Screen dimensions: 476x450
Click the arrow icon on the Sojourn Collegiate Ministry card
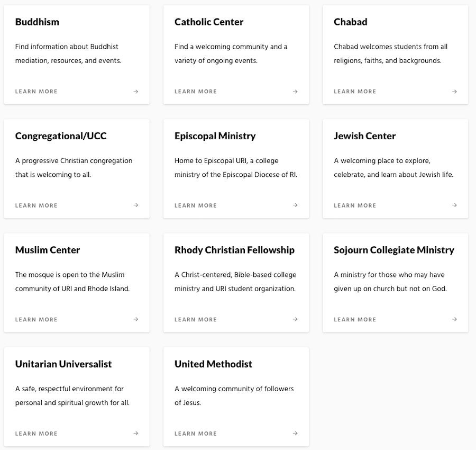pyautogui.click(x=454, y=319)
